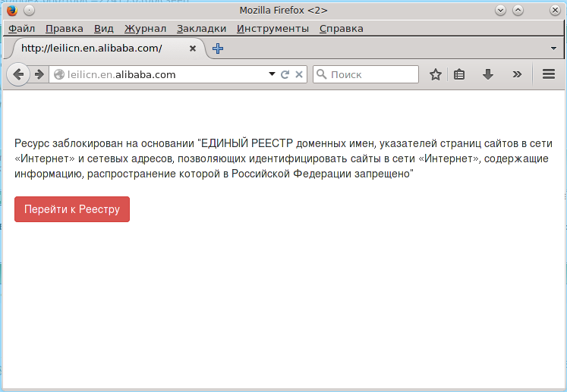This screenshot has width=567, height=392.
Task: Show bookmarks list icon
Action: [459, 74]
